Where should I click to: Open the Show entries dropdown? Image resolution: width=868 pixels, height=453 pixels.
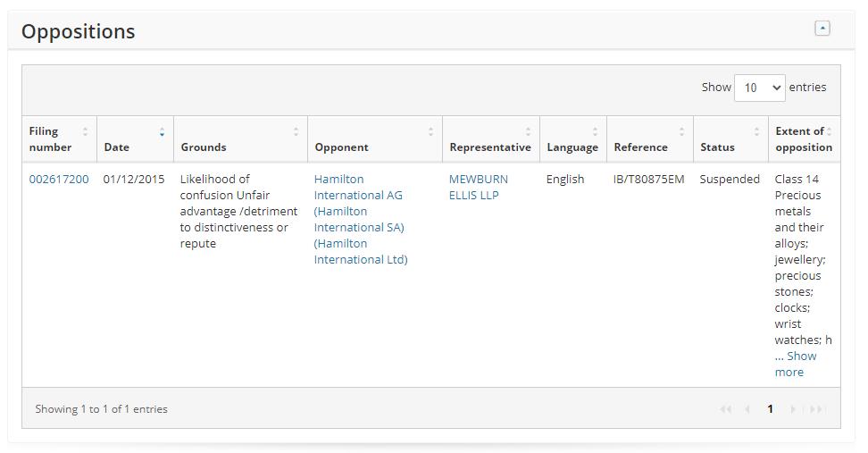759,88
